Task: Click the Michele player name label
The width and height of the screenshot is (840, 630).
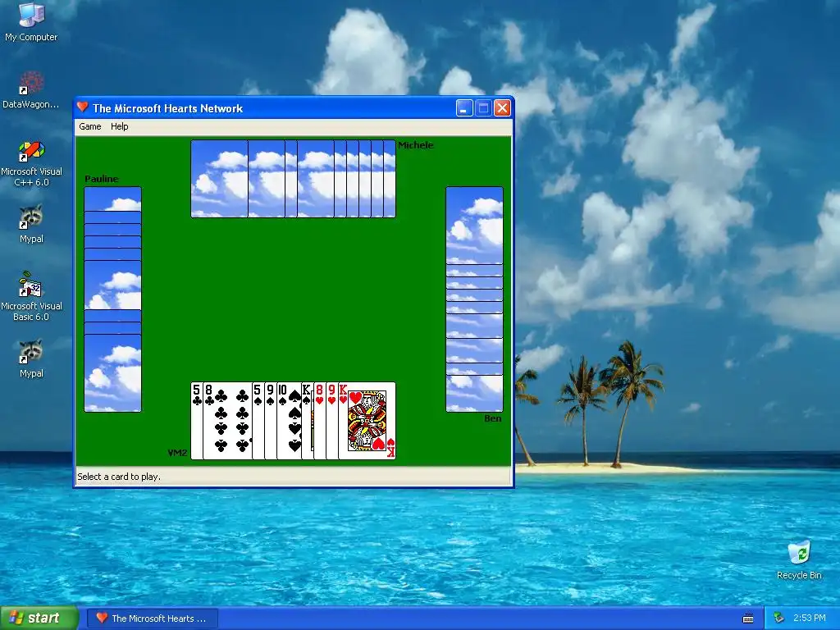Action: [416, 145]
